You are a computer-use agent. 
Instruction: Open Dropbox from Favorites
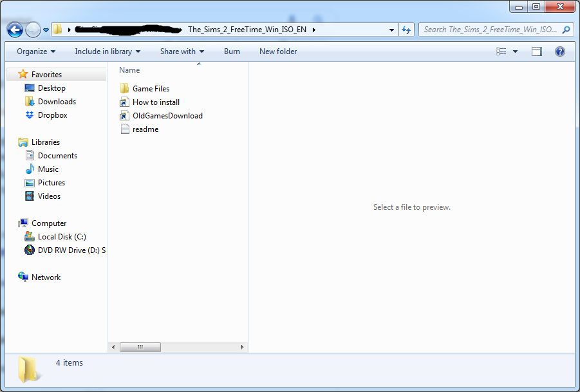[46, 115]
